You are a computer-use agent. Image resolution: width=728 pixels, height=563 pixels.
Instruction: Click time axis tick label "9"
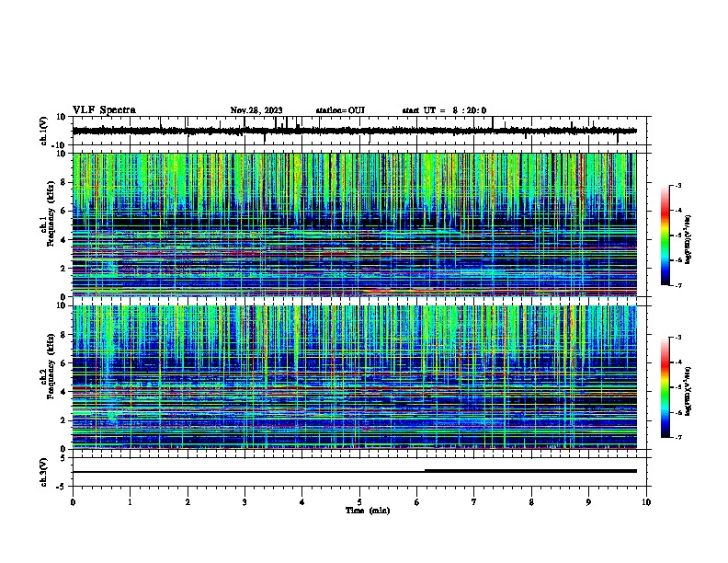pos(588,502)
